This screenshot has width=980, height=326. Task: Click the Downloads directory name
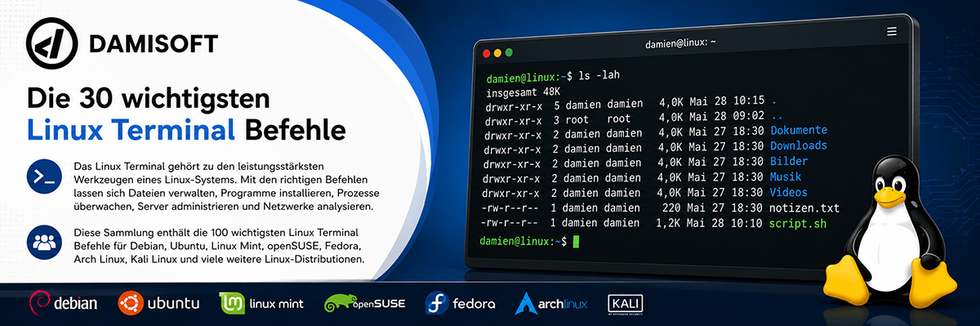point(798,146)
